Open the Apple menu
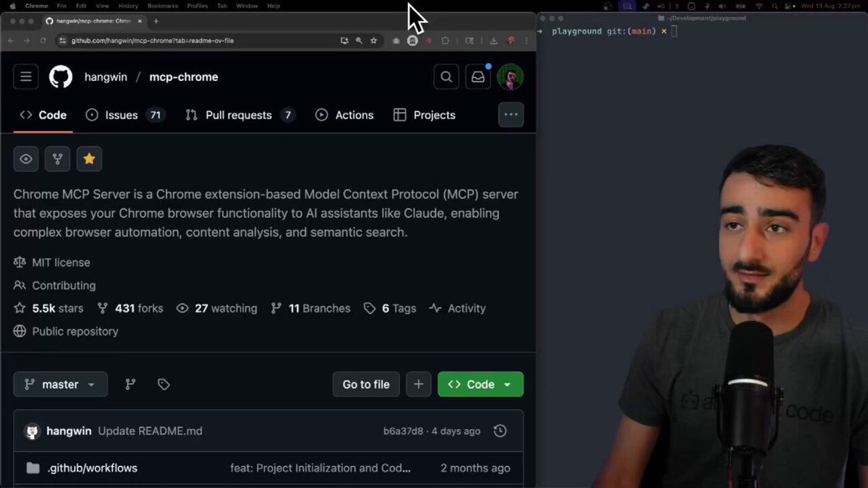The width and height of the screenshot is (868, 488). (x=12, y=6)
